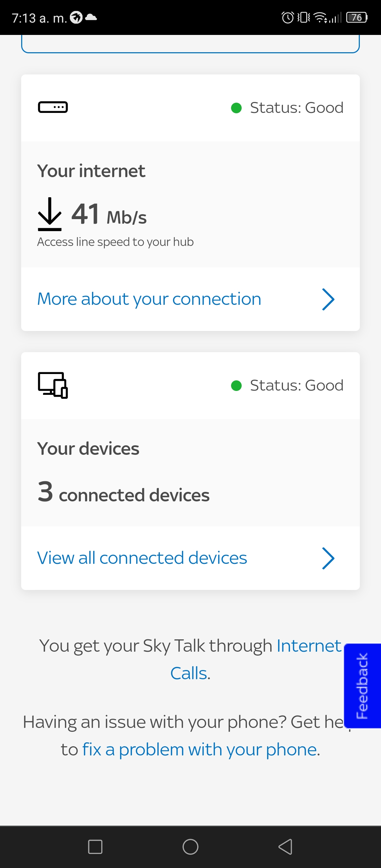Tap the battery indicator in status bar
Screen dimensions: 381x868
pyautogui.click(x=357, y=17)
